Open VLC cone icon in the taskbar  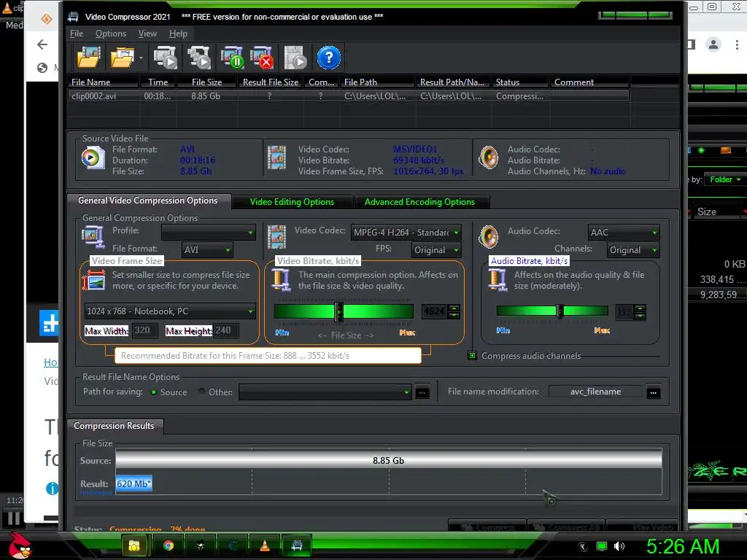[264, 545]
